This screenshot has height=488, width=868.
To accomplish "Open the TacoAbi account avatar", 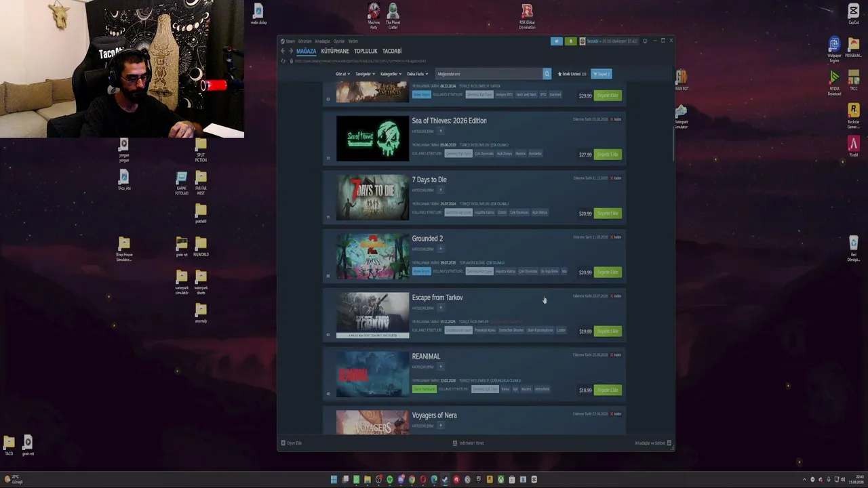I will click(x=582, y=41).
